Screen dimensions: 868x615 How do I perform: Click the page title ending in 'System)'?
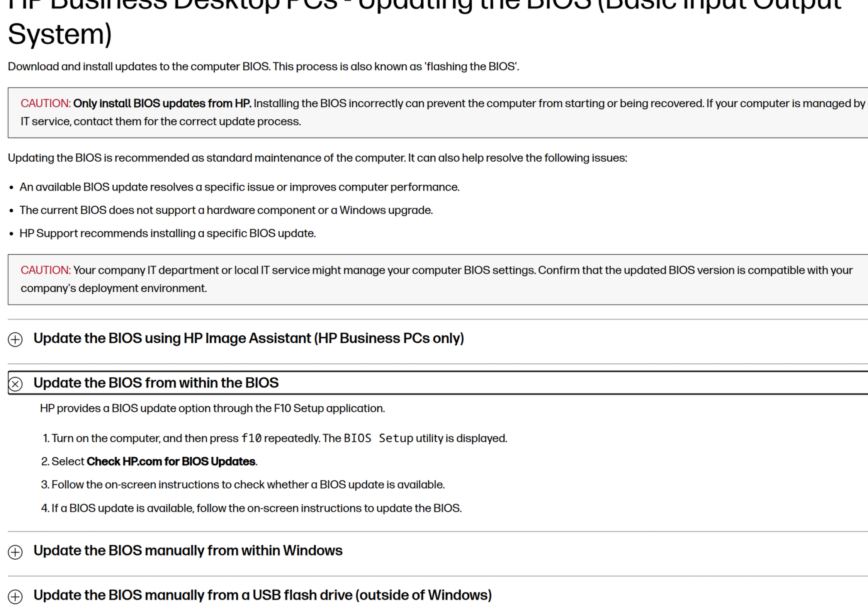60,34
